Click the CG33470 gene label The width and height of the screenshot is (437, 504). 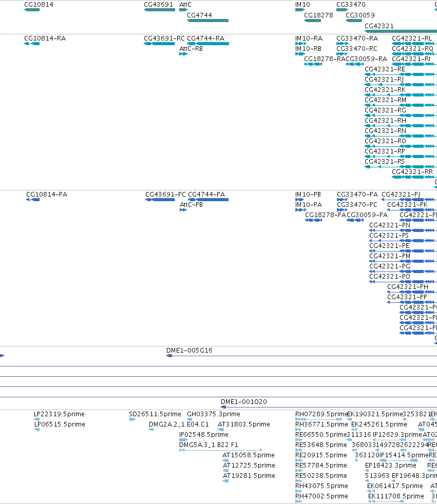[x=351, y=5]
